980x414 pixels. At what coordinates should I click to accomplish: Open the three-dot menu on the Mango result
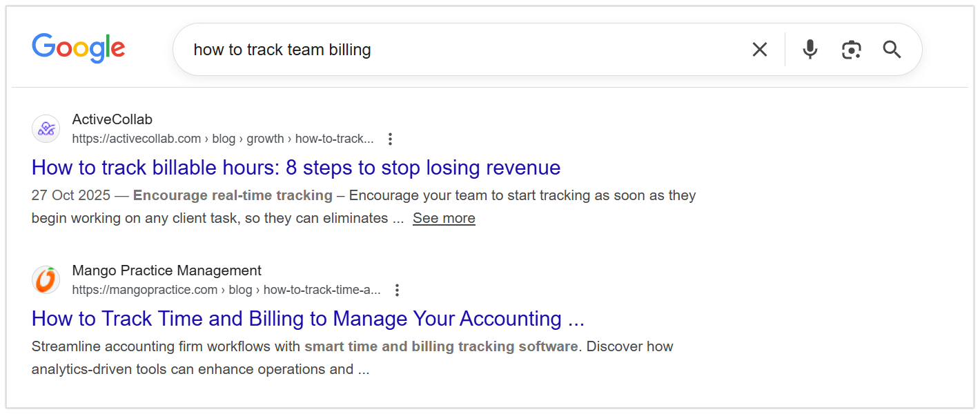(x=398, y=290)
